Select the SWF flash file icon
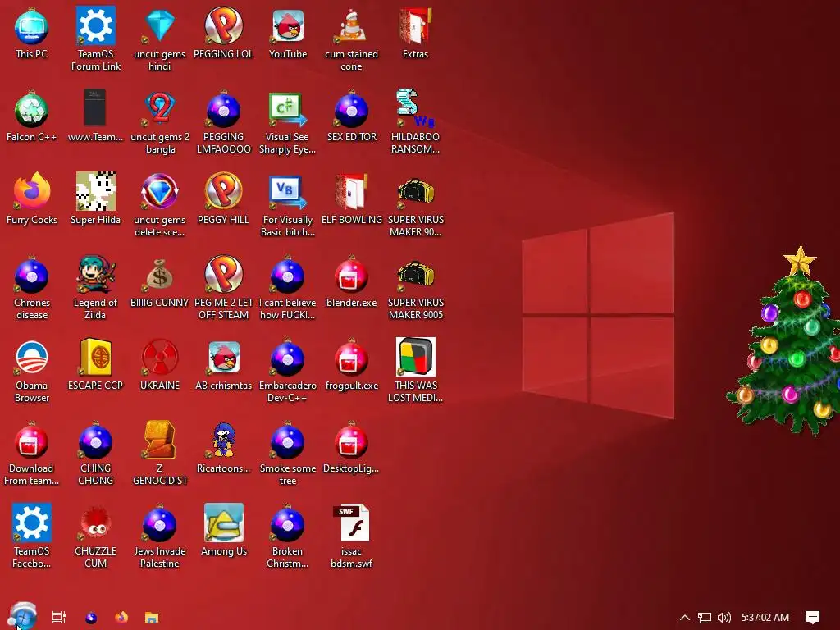 click(351, 536)
